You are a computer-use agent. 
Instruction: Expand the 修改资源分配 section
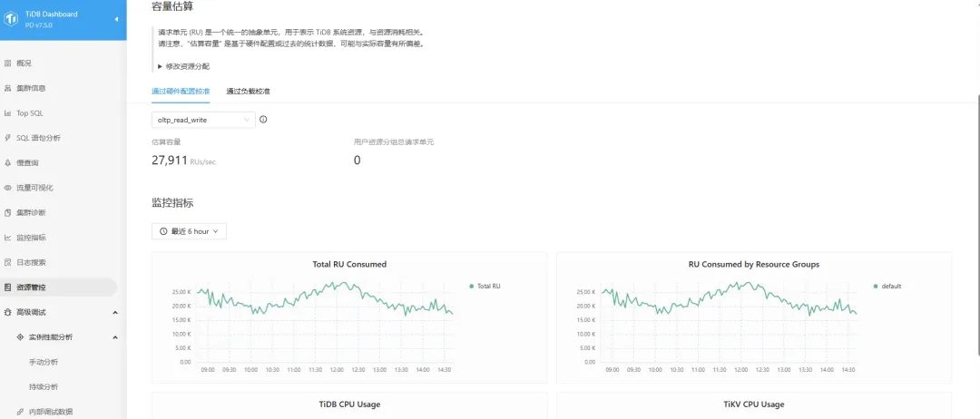(x=185, y=66)
